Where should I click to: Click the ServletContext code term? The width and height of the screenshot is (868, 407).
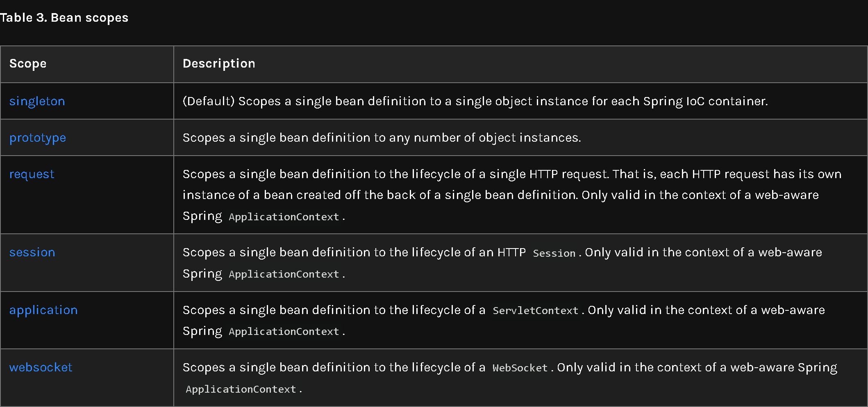click(535, 311)
